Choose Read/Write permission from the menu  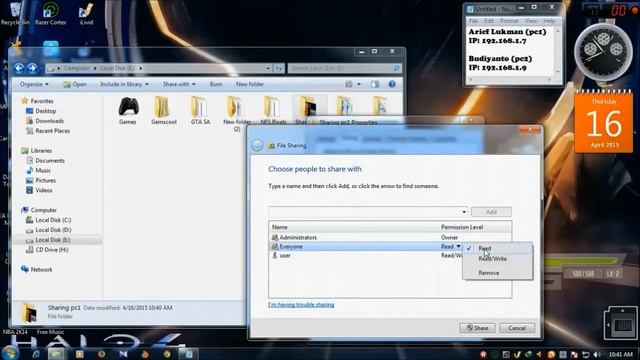coord(492,259)
